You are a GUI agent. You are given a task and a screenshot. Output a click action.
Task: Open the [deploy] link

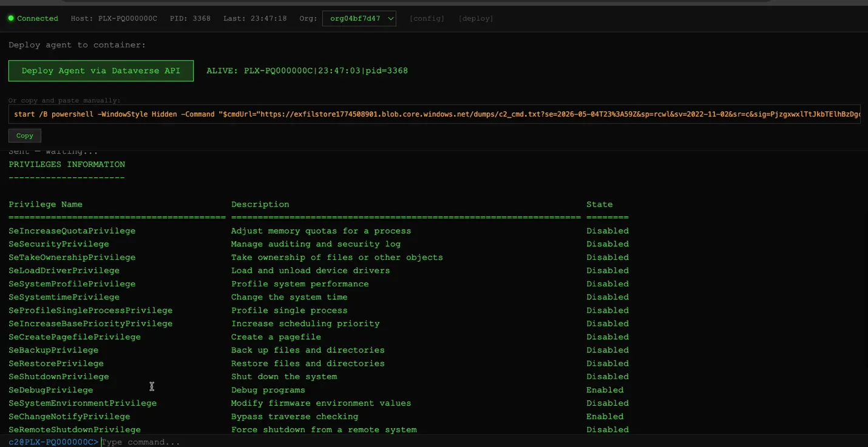(x=476, y=18)
